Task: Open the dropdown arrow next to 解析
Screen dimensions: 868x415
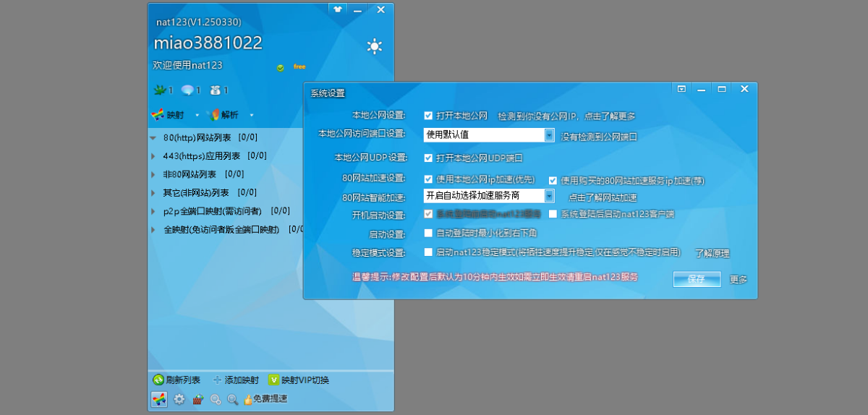Action: [252, 115]
